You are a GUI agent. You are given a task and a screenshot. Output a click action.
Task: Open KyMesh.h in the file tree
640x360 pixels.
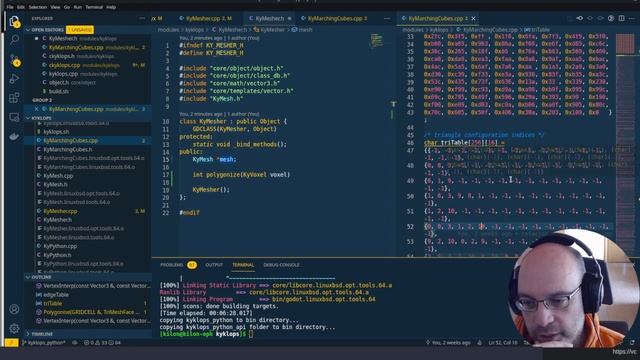pos(55,184)
